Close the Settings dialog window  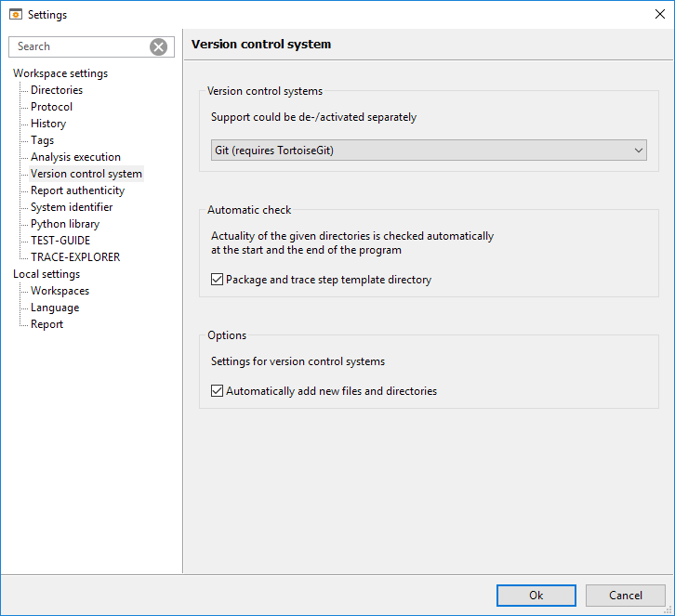coord(659,14)
